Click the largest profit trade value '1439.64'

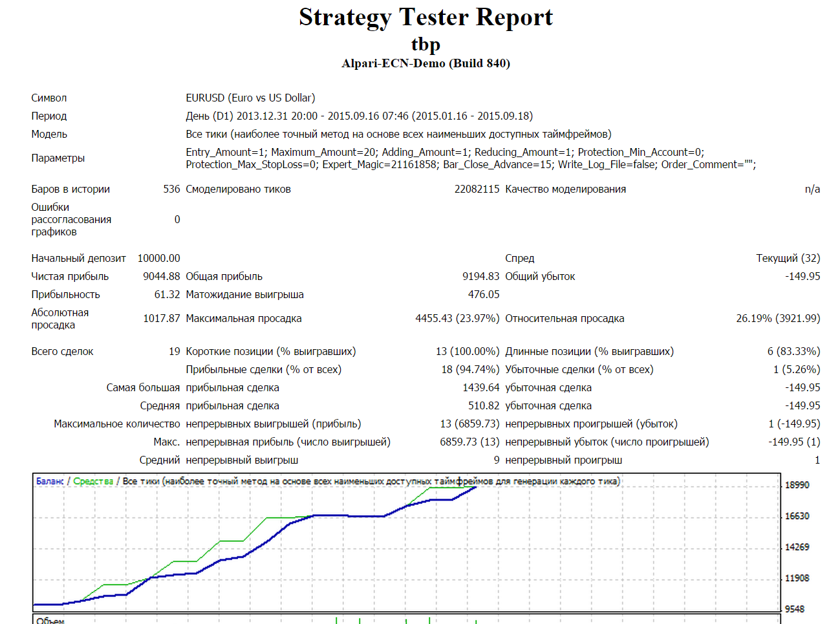tap(481, 387)
